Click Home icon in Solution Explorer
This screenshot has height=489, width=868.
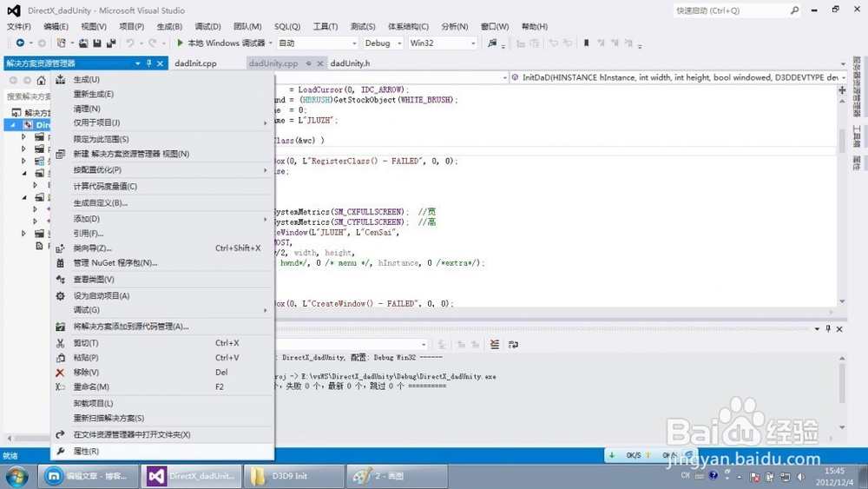pos(41,80)
